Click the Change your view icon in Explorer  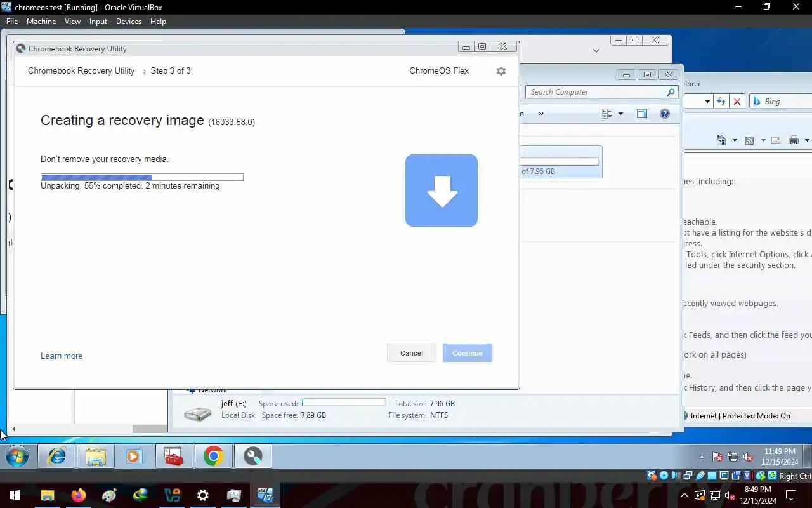click(x=607, y=114)
